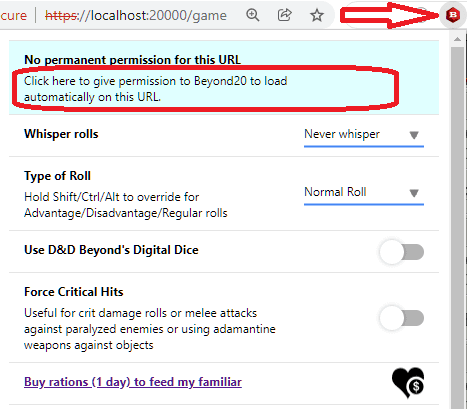Screen dimensions: 469x409
Task: Click 'No permanent permission for this URL' heading
Action: pyautogui.click(x=132, y=60)
